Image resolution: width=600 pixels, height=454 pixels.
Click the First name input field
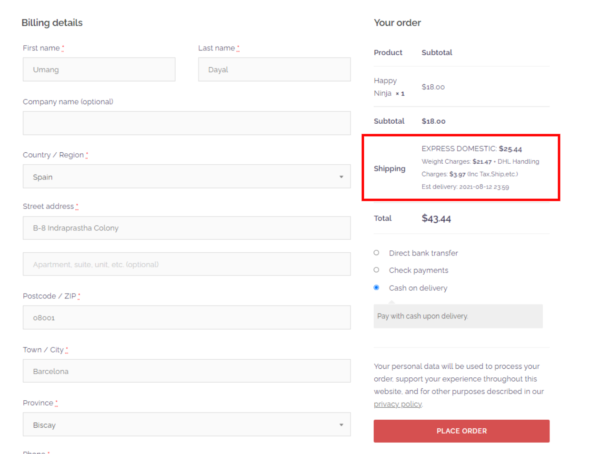98,70
